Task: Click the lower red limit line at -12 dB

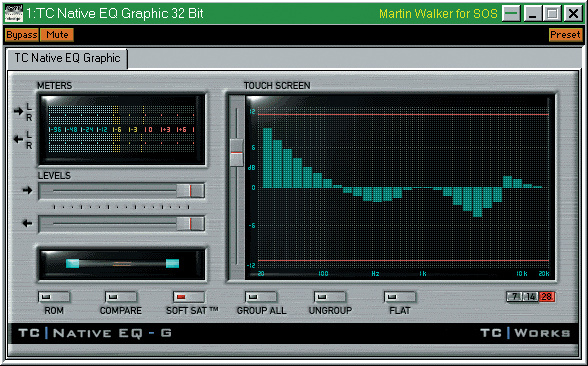Action: [403, 260]
